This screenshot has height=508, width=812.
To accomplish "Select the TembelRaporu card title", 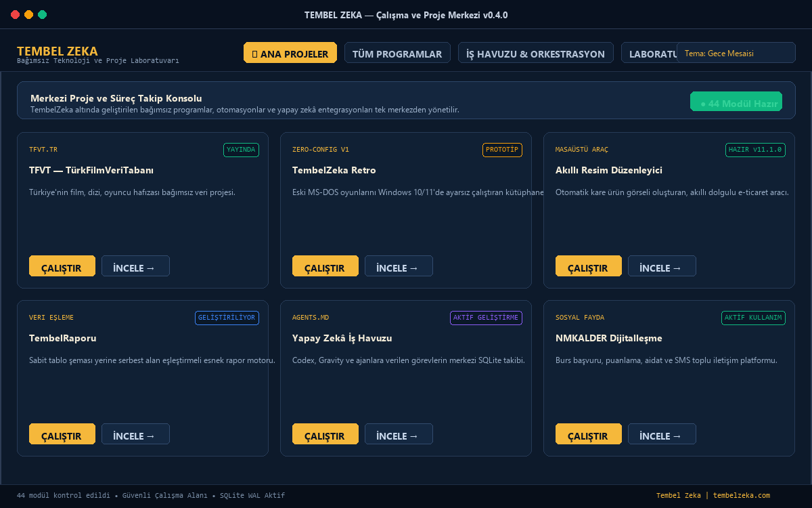I will pyautogui.click(x=63, y=338).
